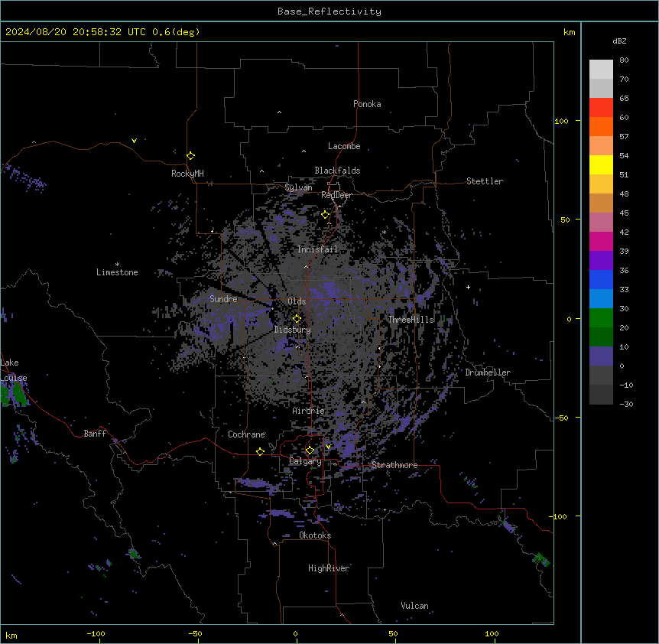
Task: Click the light blue 30-33 dBZ legend swatch
Action: click(x=601, y=299)
